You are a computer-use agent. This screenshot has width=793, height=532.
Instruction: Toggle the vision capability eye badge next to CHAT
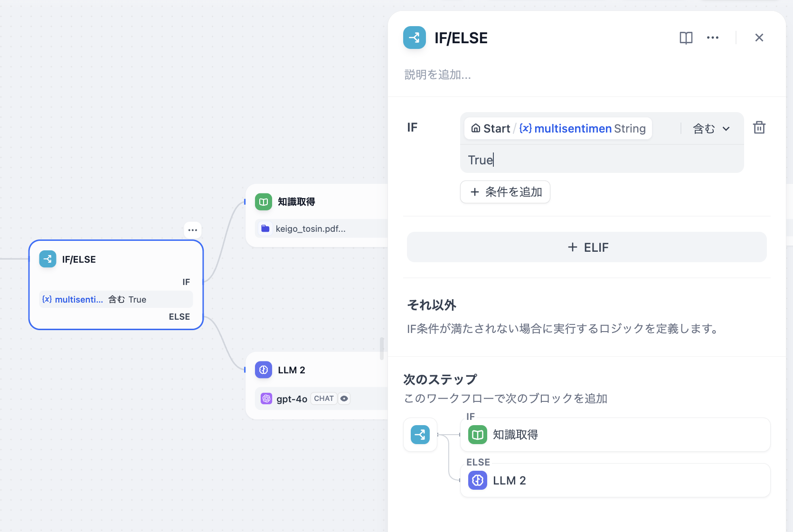[x=344, y=398]
